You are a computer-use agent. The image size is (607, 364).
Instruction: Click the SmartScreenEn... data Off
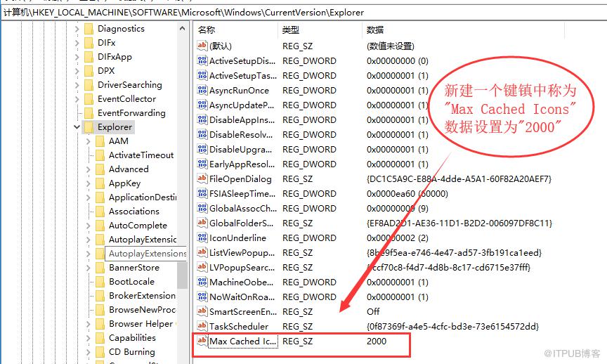pyautogui.click(x=373, y=311)
